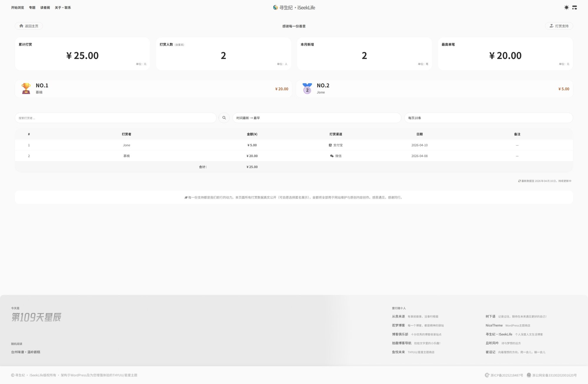Open the 若梦博客 friend link
Viewport: 588px width, 384px height.
(x=398, y=325)
